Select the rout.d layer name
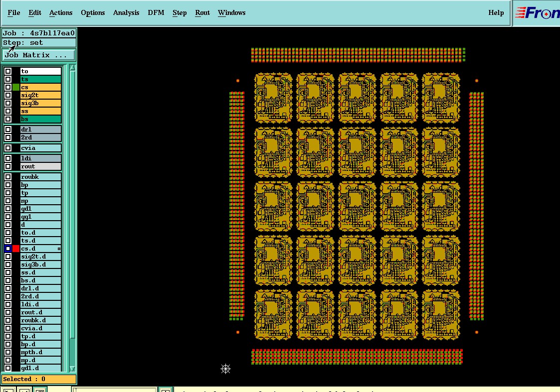The height and width of the screenshot is (392, 560). click(41, 312)
